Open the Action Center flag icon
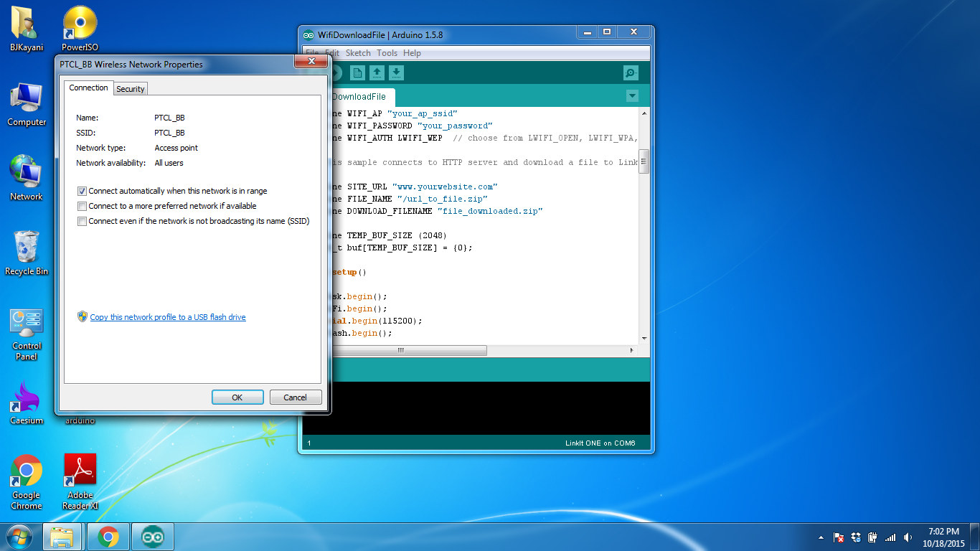 838,537
